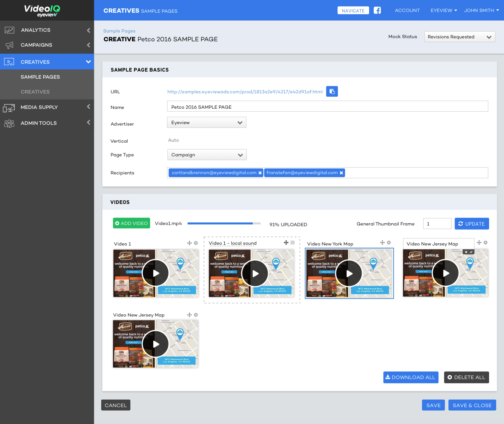The image size is (504, 424).
Task: Click the Download All button
Action: tap(410, 377)
